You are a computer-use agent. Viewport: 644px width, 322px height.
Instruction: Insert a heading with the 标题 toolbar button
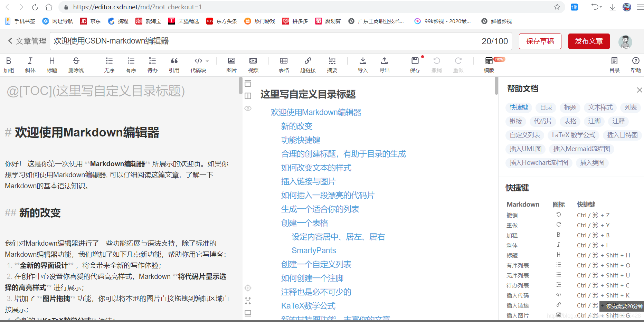click(52, 65)
